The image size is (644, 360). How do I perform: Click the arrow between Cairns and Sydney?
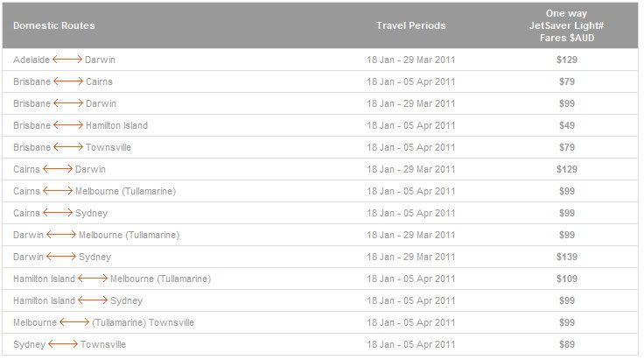pyautogui.click(x=58, y=213)
